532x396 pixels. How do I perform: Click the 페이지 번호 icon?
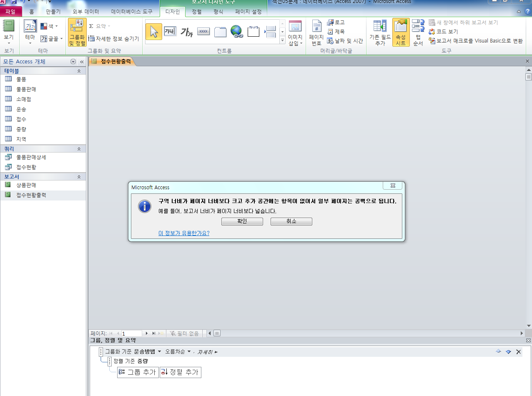[316, 32]
